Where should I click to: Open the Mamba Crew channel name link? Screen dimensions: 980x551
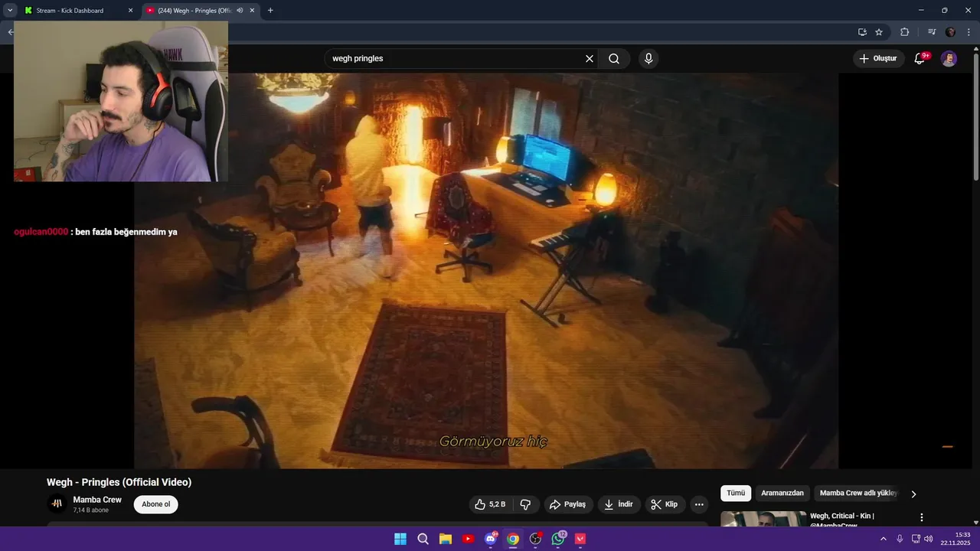pyautogui.click(x=97, y=500)
